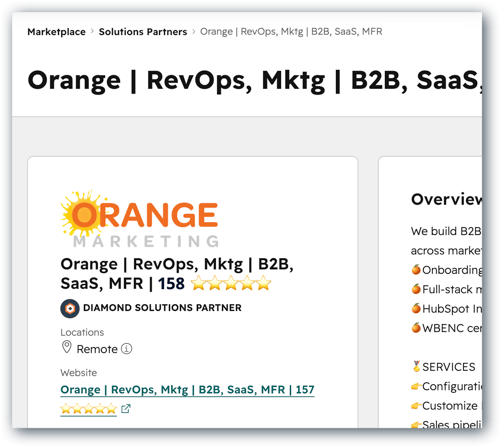The width and height of the screenshot is (500, 446).
Task: Click the orange emoji before Full-stack
Action: [x=416, y=289]
